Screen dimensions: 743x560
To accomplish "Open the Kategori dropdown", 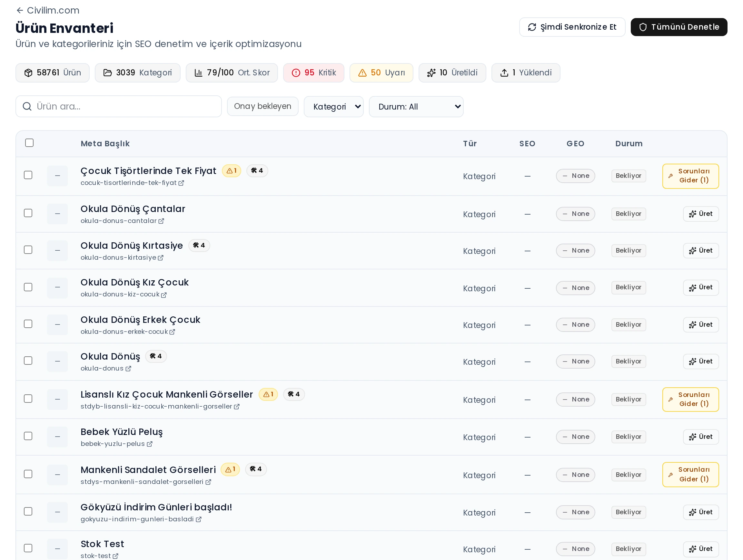I will coord(333,107).
